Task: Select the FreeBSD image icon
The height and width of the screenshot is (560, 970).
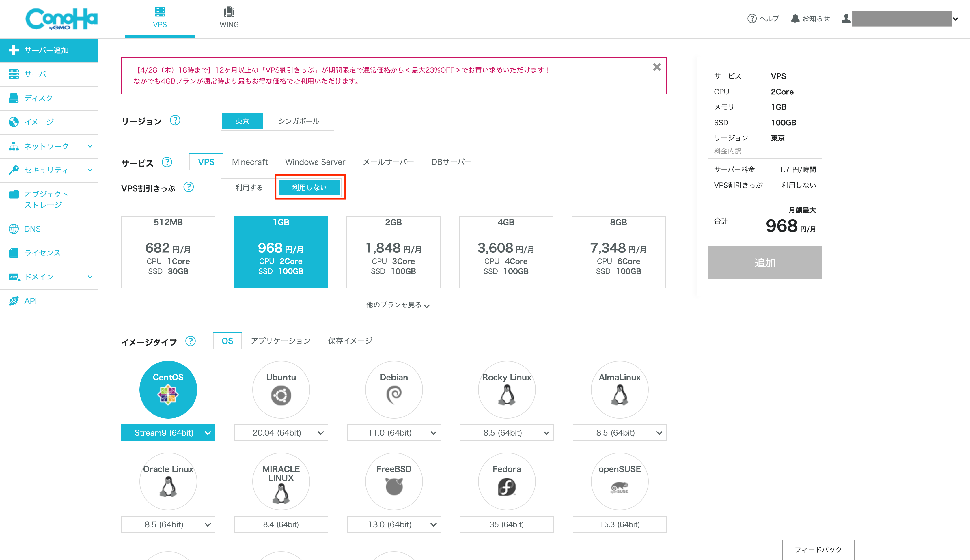Action: coord(394,481)
